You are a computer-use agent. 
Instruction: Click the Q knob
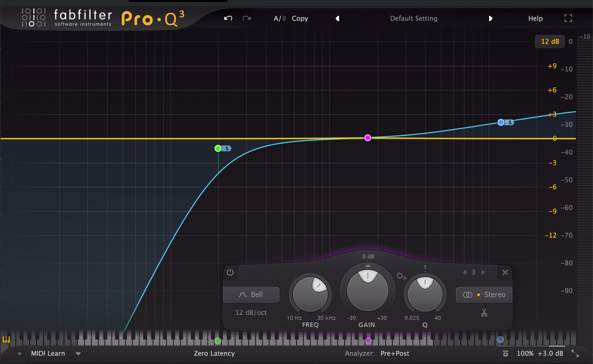425,294
